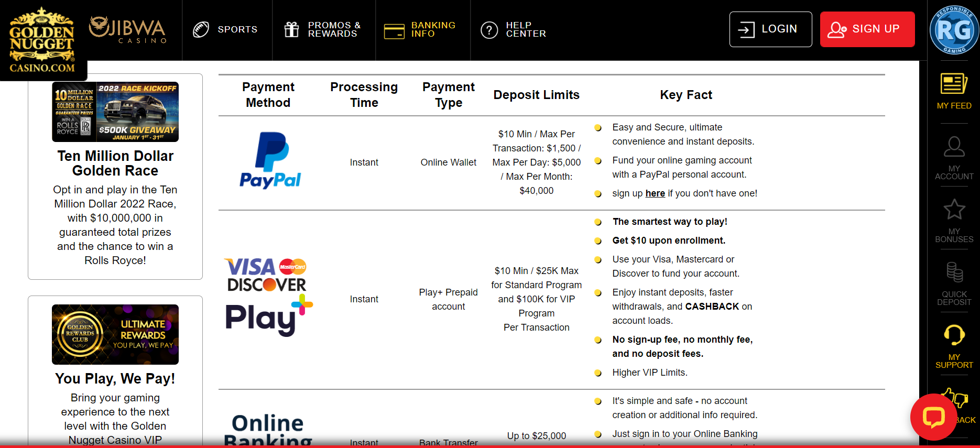Select "It's simple and safe" bullet text
The height and width of the screenshot is (448, 980).
tap(685, 408)
